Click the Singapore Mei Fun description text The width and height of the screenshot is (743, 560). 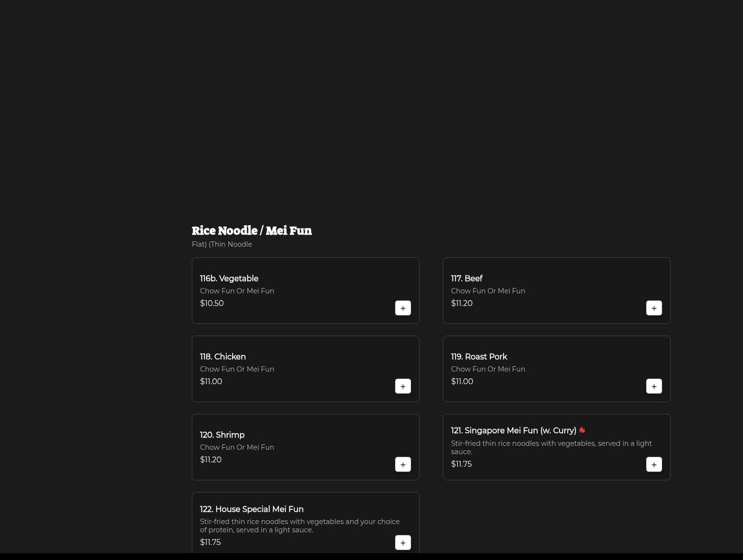pyautogui.click(x=551, y=447)
